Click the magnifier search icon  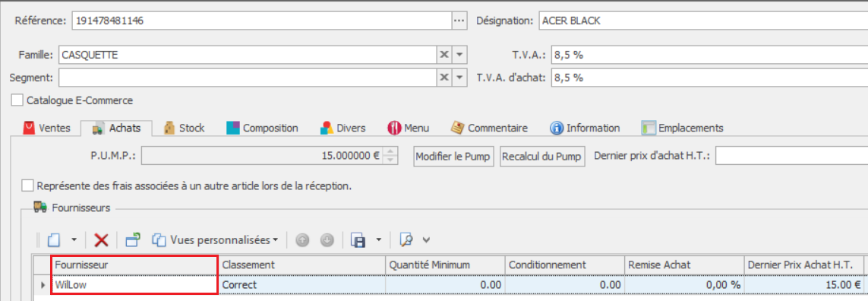click(x=407, y=240)
